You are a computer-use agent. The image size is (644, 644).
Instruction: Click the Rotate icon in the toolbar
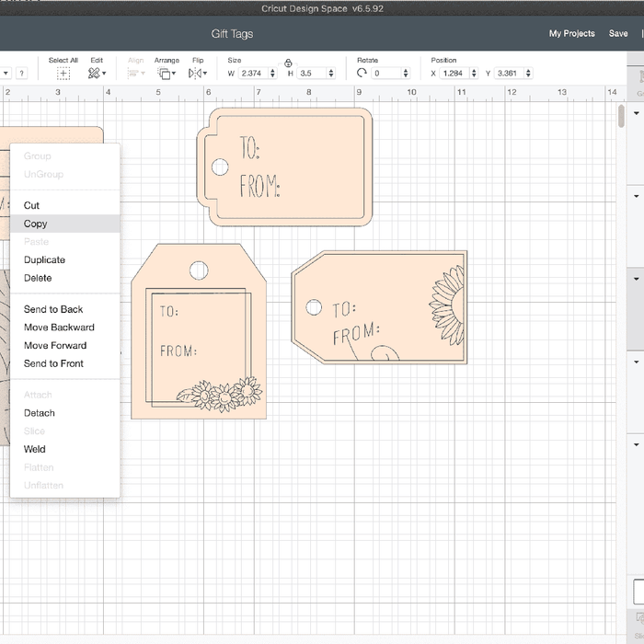click(x=362, y=74)
